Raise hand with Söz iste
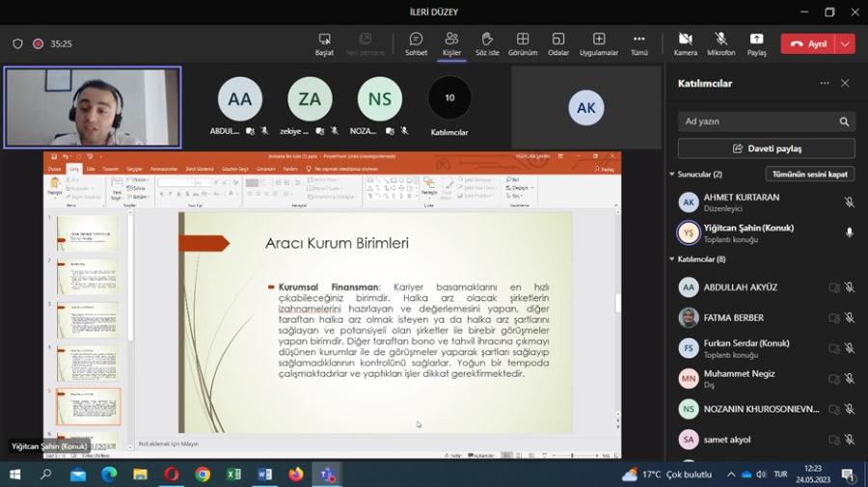This screenshot has width=868, height=487. (487, 43)
